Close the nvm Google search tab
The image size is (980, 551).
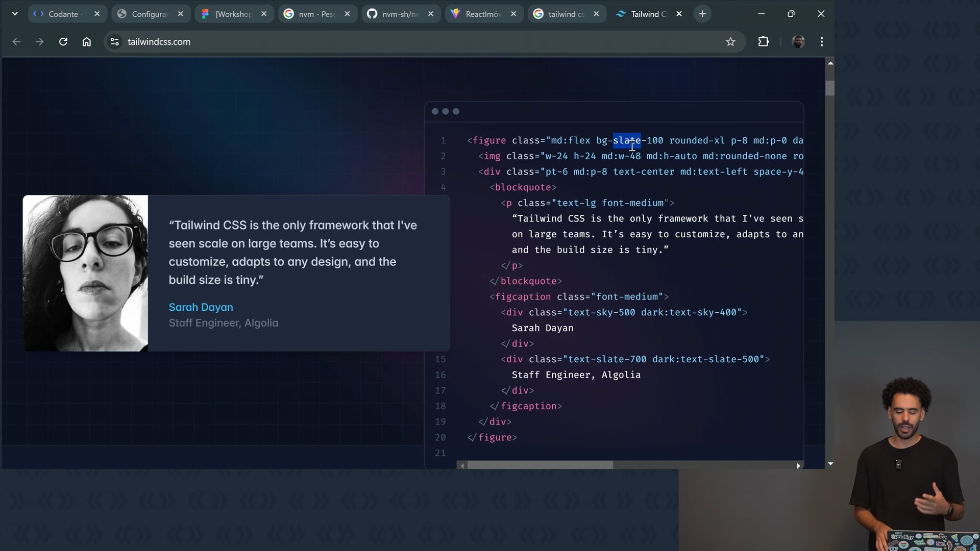coord(348,14)
